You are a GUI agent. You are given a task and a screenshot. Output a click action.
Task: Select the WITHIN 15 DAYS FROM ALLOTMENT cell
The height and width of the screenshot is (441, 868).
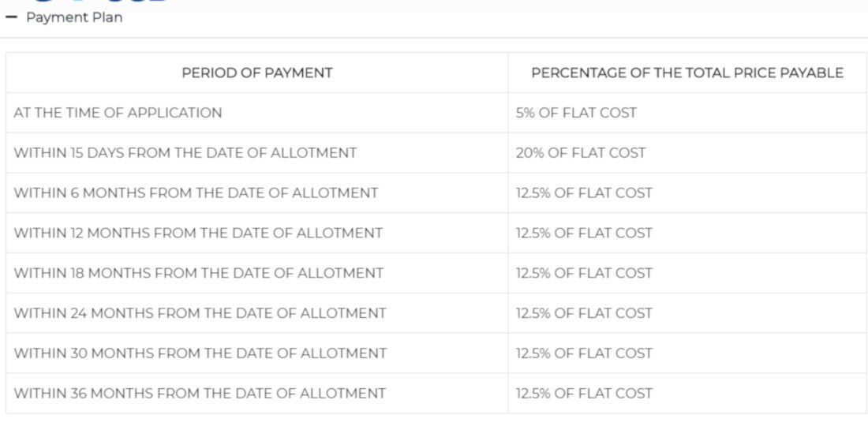[x=185, y=153]
